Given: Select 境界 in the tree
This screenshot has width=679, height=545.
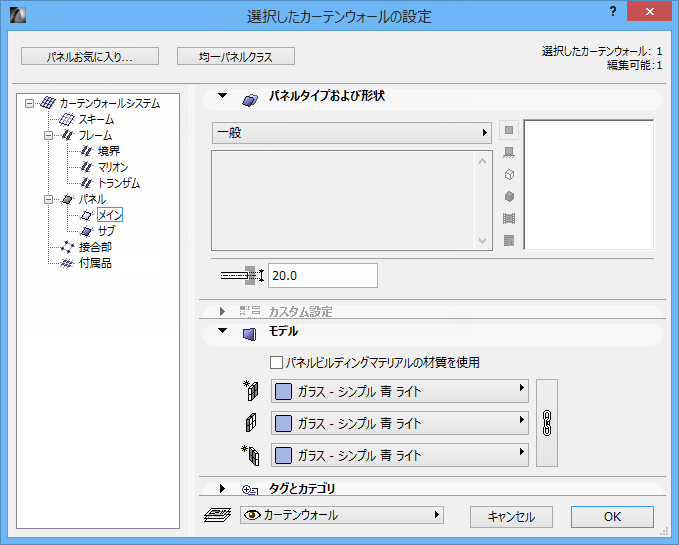Looking at the screenshot, I should (109, 151).
